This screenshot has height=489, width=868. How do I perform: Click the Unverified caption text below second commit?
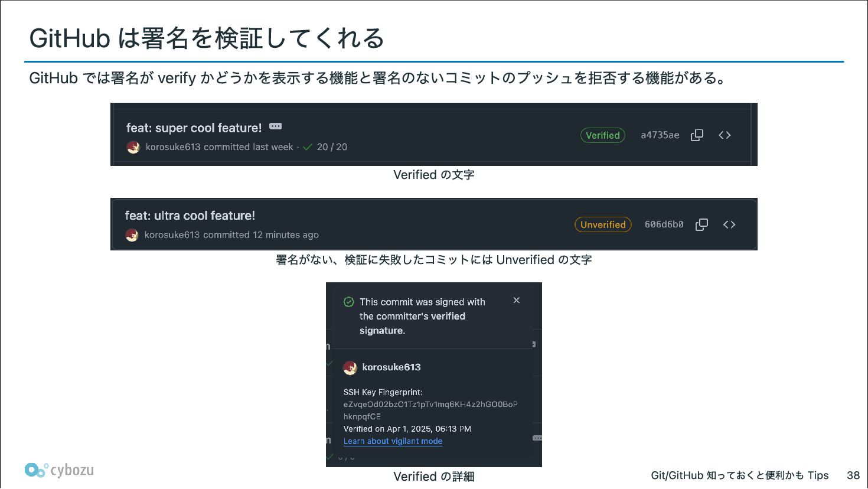click(x=434, y=260)
